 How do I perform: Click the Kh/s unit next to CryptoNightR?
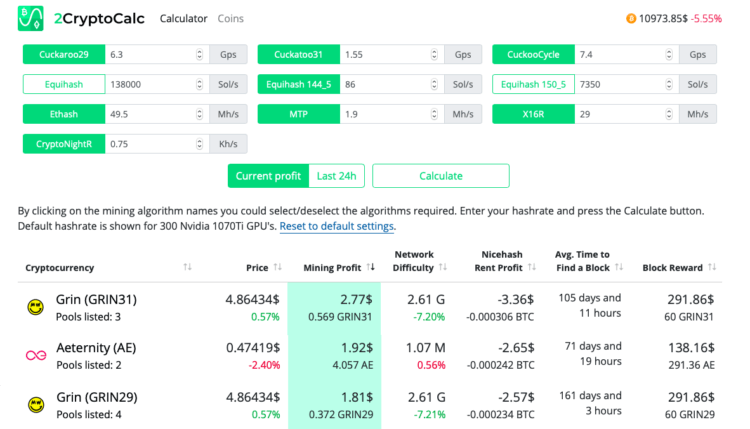228,144
